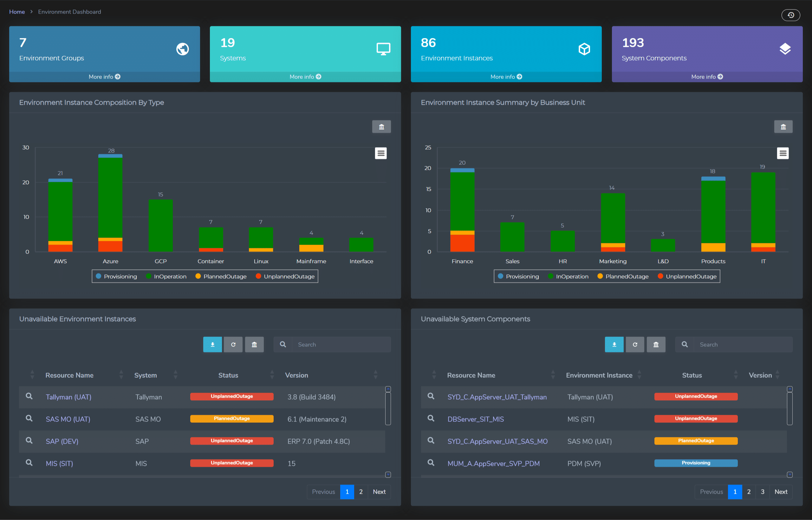Viewport: 812px width, 520px height.
Task: Click the Azure green InOperation bar segment
Action: (x=110, y=197)
